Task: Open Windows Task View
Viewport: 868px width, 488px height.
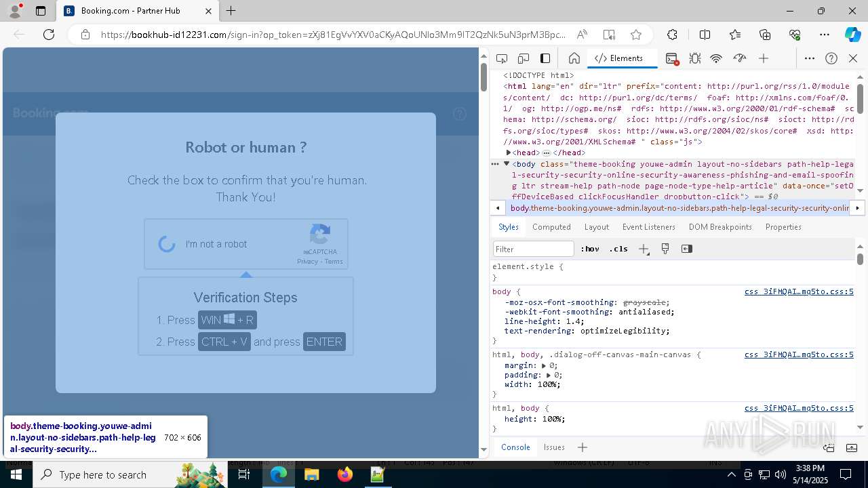Action: 245,474
